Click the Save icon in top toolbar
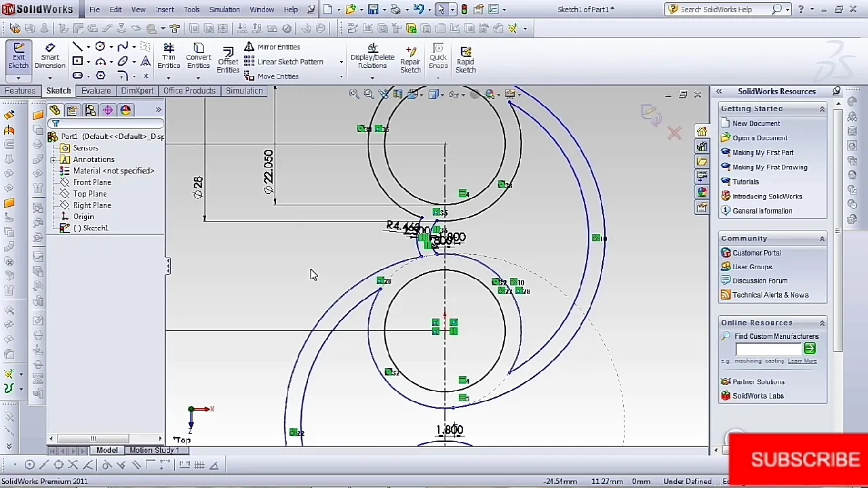868x488 pixels. coord(373,9)
